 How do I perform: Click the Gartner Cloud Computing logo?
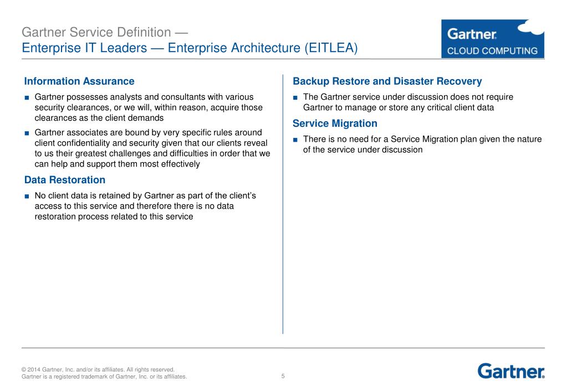pyautogui.click(x=493, y=39)
